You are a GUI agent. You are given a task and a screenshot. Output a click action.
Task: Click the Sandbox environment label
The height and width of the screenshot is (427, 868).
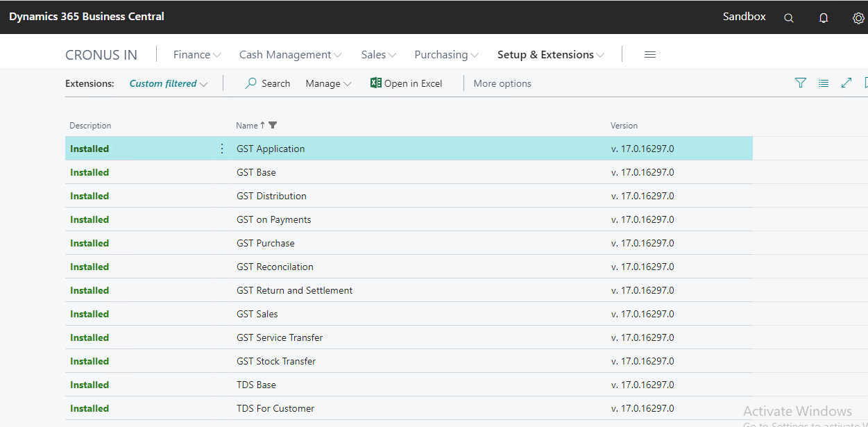click(x=744, y=17)
